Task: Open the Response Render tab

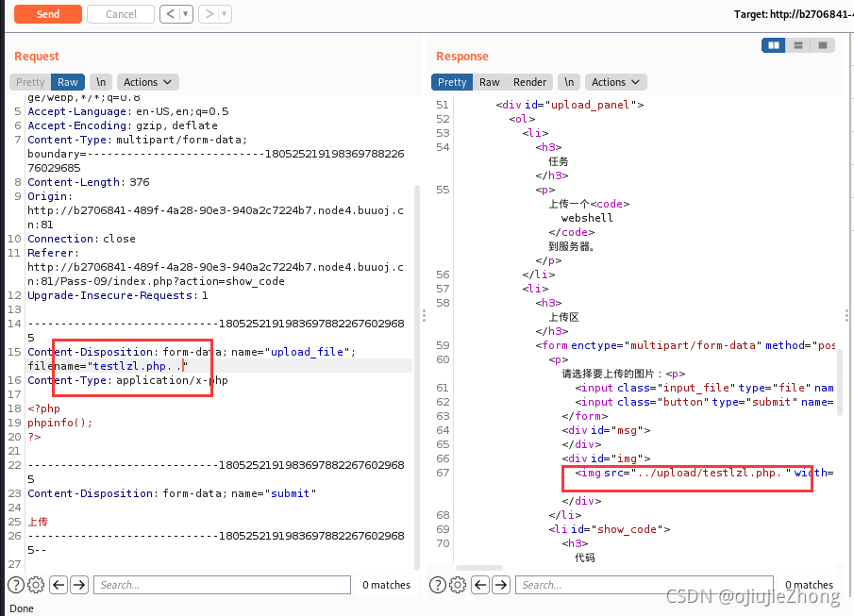Action: pos(529,82)
